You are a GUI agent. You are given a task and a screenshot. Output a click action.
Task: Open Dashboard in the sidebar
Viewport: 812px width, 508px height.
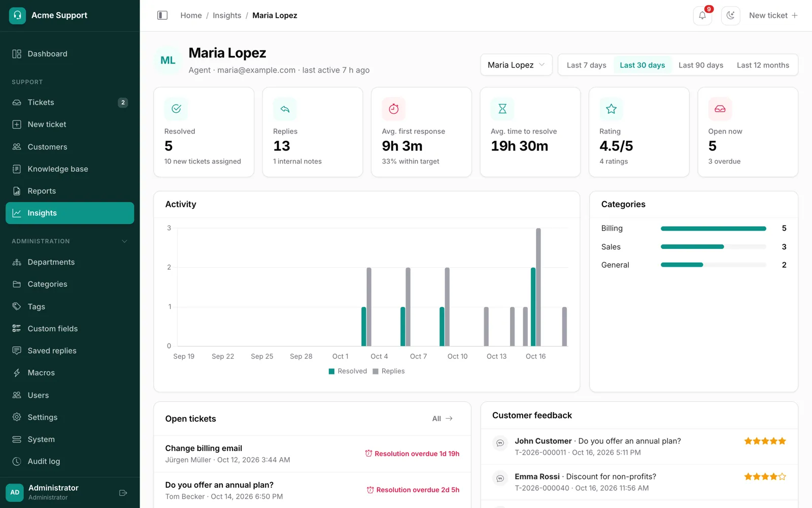[70, 54]
